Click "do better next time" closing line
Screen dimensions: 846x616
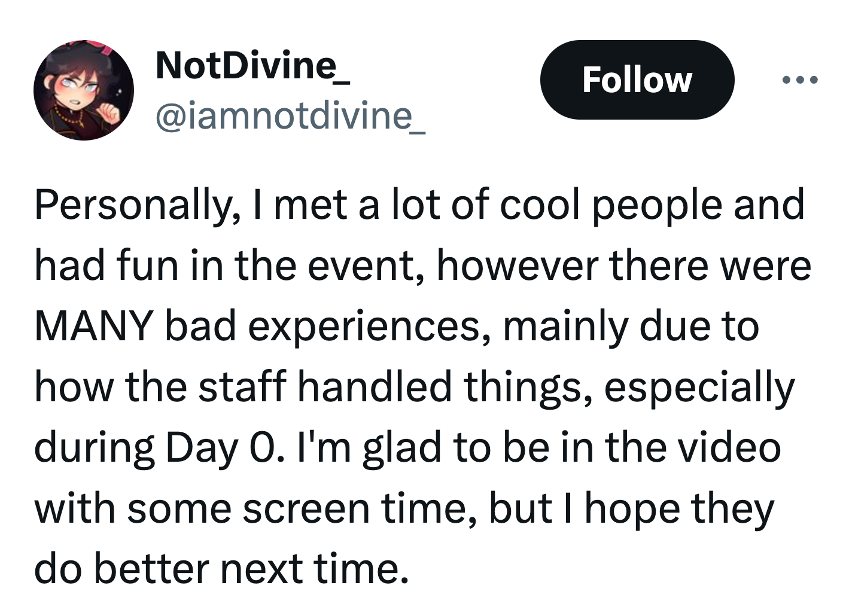(221, 569)
